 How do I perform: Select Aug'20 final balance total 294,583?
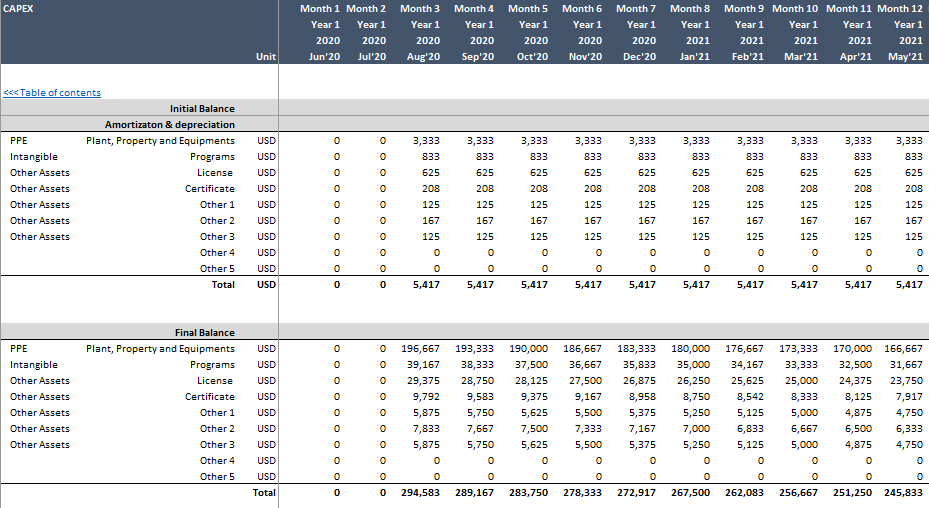pos(421,493)
